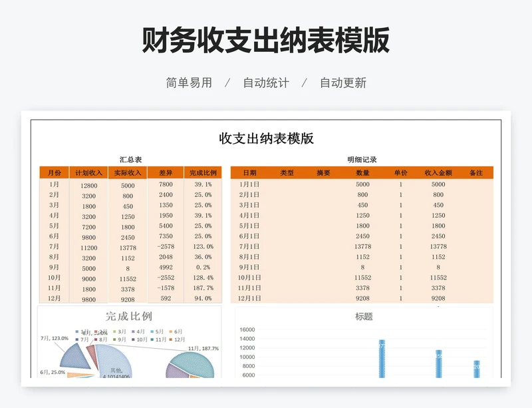This screenshot has width=532, height=408.
Task: Click the 7800 difference cell
Action: [x=166, y=184]
